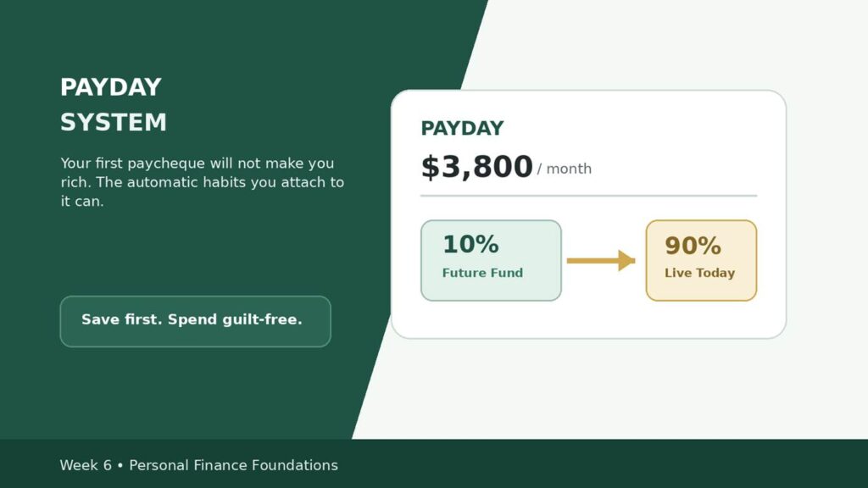868x488 pixels.
Task: Click the Live Today label
Action: (699, 273)
